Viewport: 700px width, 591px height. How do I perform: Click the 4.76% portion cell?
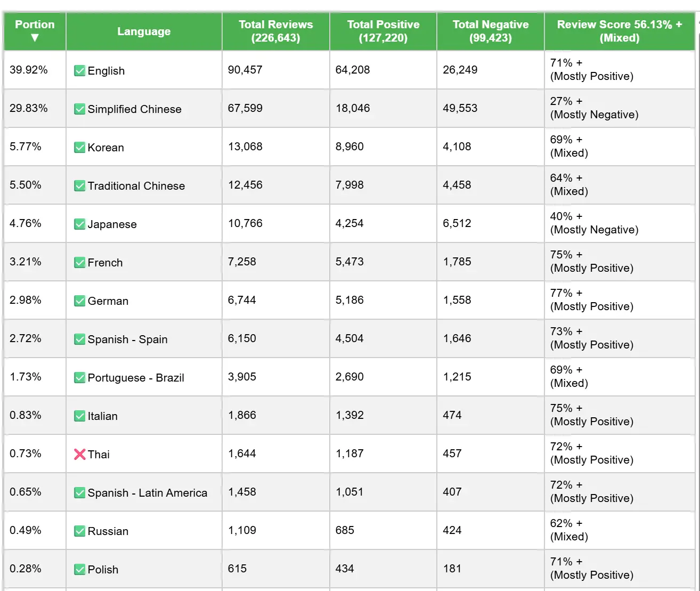pyautogui.click(x=35, y=223)
